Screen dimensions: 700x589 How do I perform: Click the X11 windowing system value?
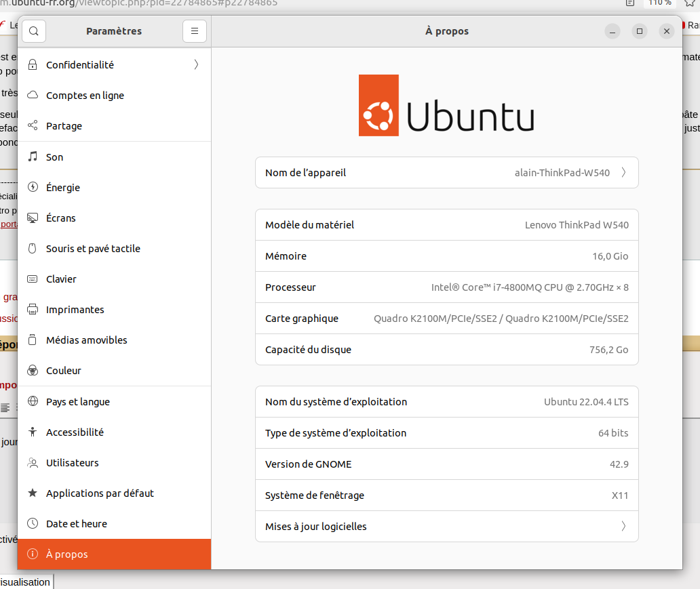pyautogui.click(x=620, y=495)
